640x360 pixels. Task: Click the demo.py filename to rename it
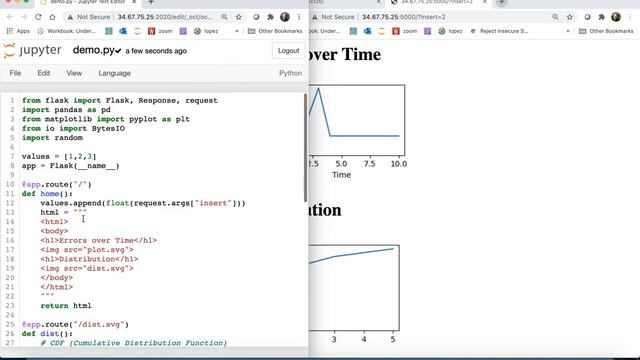(x=93, y=51)
